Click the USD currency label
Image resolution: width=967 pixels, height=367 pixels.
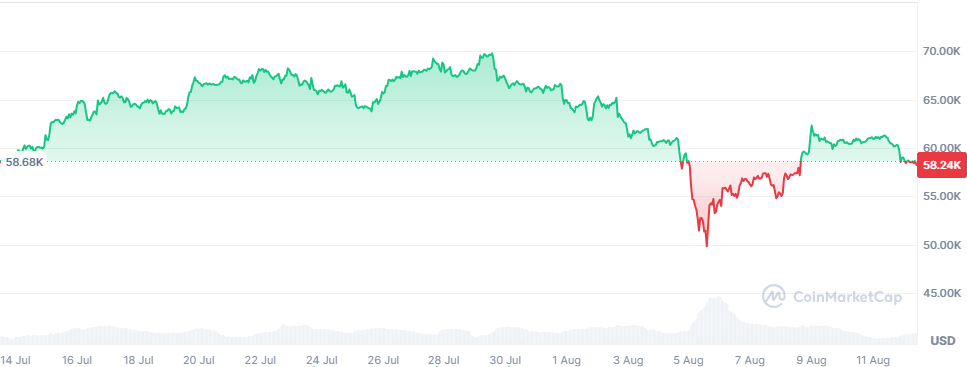point(942,340)
